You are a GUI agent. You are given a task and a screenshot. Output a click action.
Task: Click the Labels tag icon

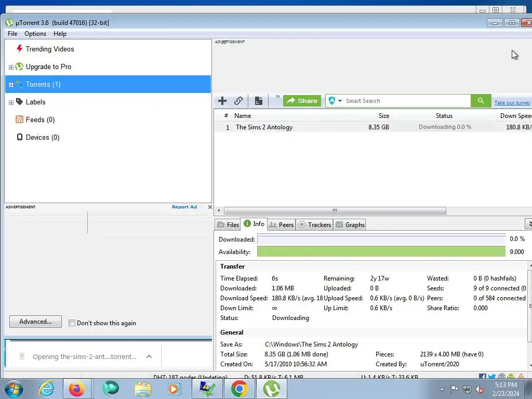tap(19, 101)
